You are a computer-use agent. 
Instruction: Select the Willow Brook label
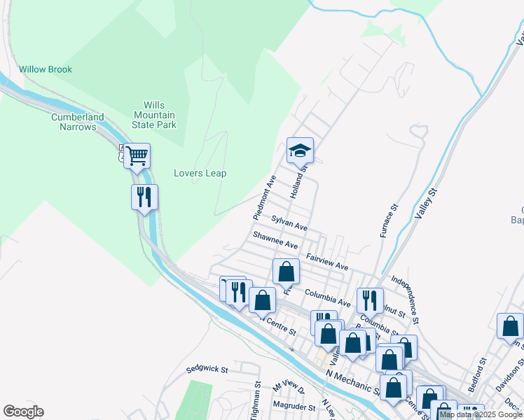(x=46, y=69)
